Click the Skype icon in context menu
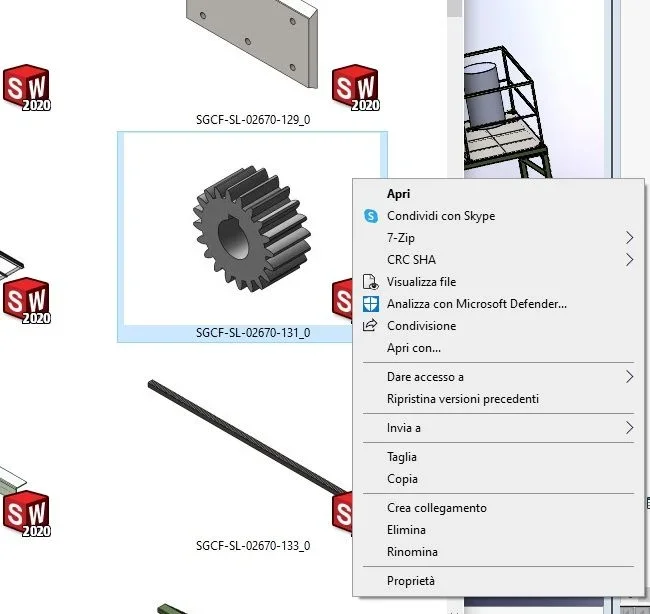This screenshot has height=614, width=650. point(371,216)
